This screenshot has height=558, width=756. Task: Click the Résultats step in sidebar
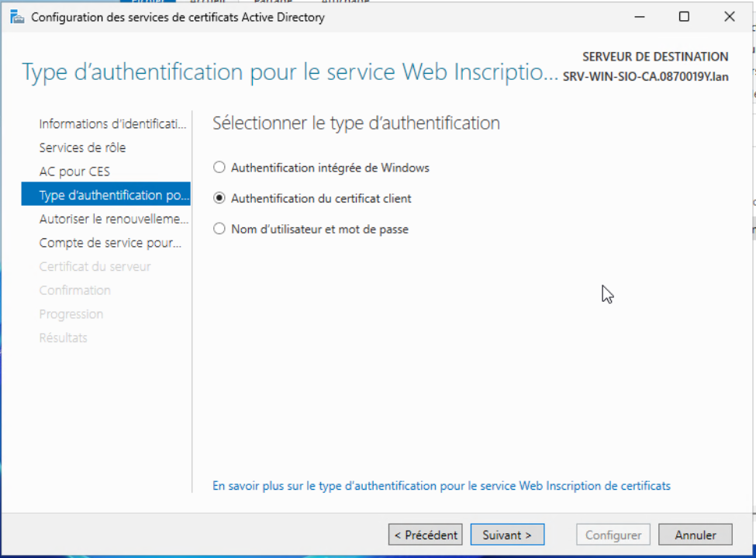pos(63,338)
